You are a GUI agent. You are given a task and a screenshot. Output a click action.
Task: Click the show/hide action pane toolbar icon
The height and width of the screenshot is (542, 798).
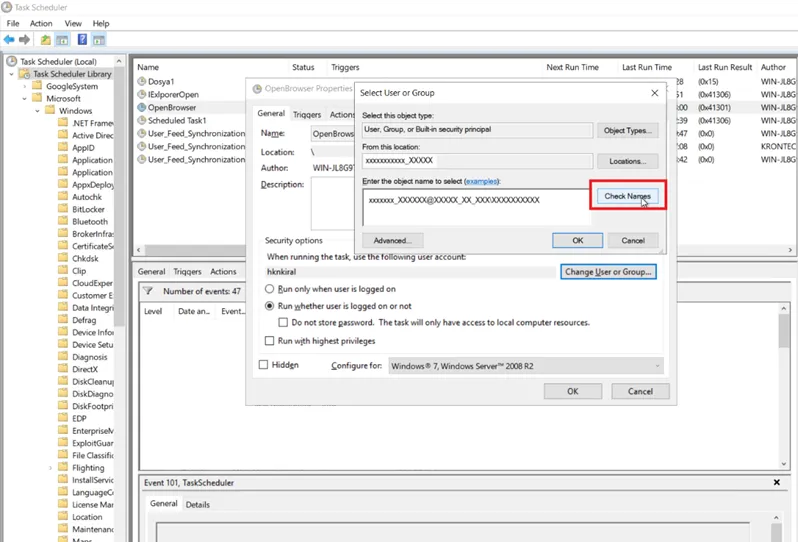[x=99, y=40]
